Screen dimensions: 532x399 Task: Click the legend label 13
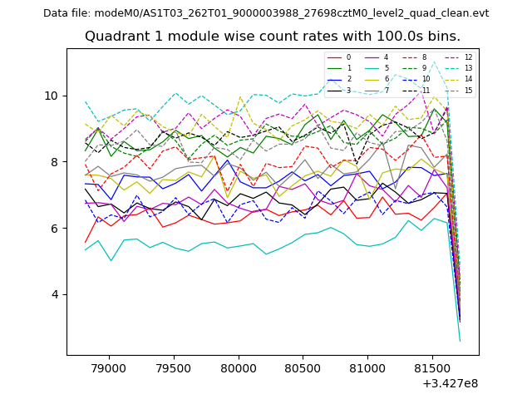[x=468, y=68]
